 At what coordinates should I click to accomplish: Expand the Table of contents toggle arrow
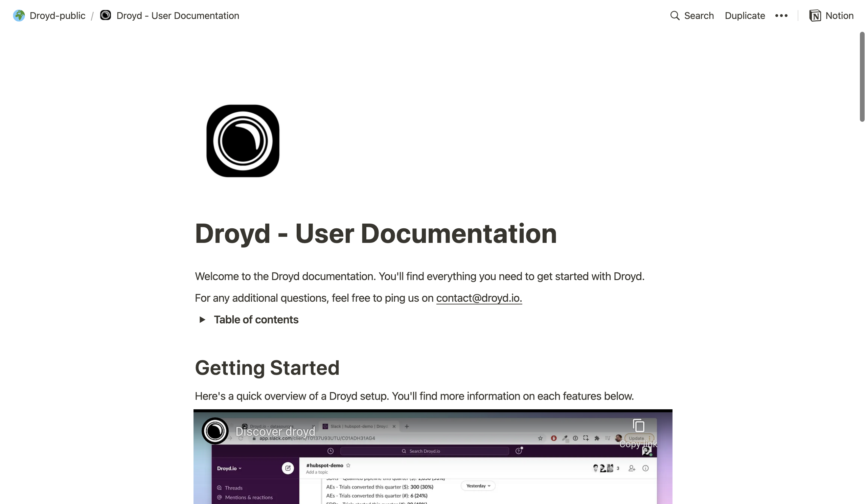pyautogui.click(x=202, y=320)
